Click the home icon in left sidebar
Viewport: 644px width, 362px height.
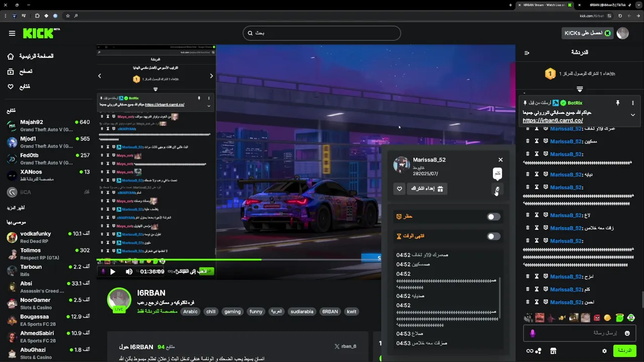11,56
